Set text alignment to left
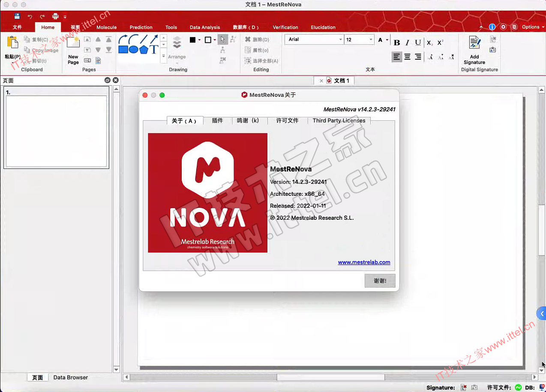Viewport: 546px width, 392px height. [397, 57]
